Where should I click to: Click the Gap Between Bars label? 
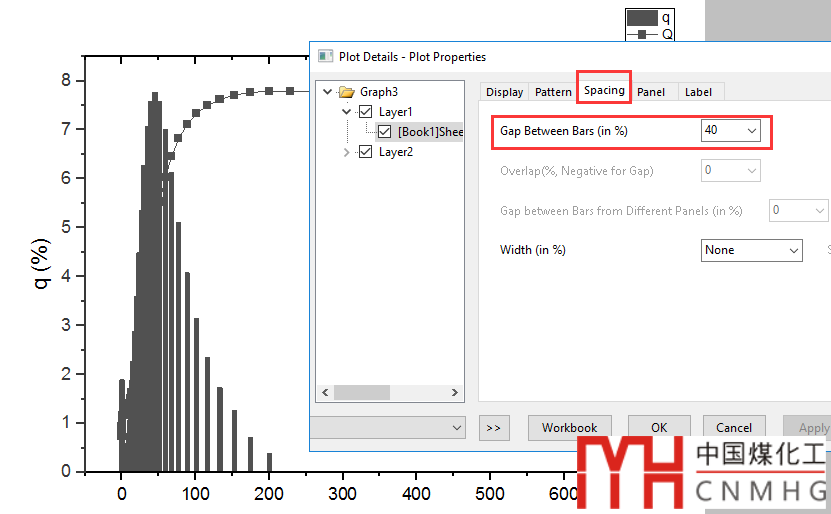point(564,131)
